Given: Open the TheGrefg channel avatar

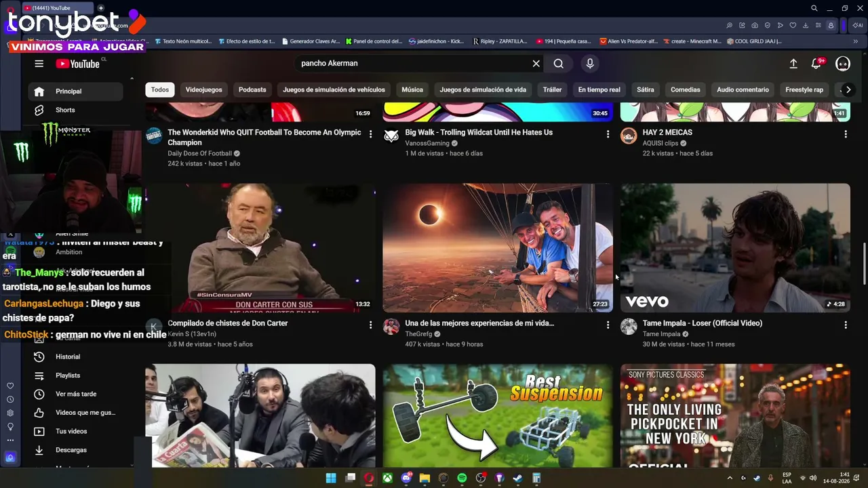Looking at the screenshot, I should tap(391, 327).
